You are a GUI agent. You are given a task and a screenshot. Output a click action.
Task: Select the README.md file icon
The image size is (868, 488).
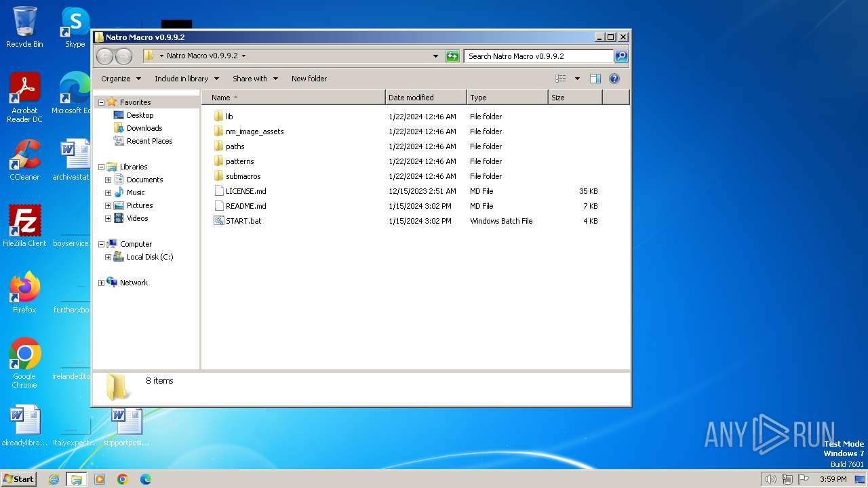click(x=218, y=206)
